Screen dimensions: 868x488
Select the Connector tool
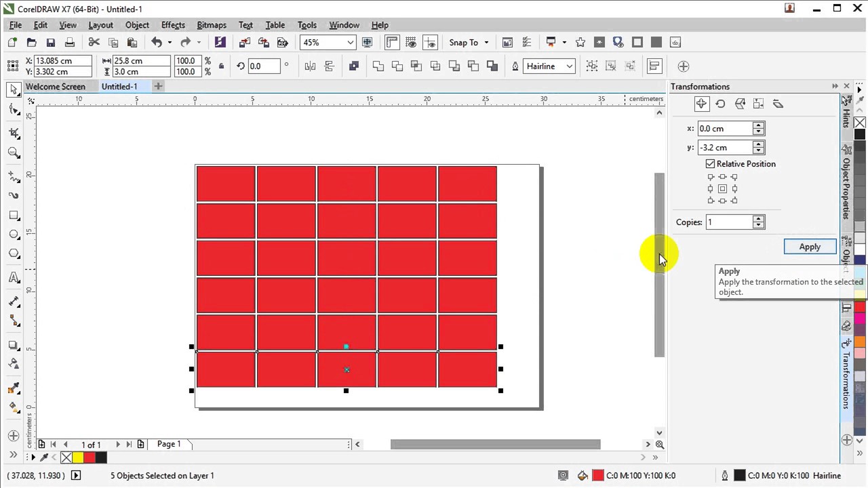pyautogui.click(x=14, y=321)
